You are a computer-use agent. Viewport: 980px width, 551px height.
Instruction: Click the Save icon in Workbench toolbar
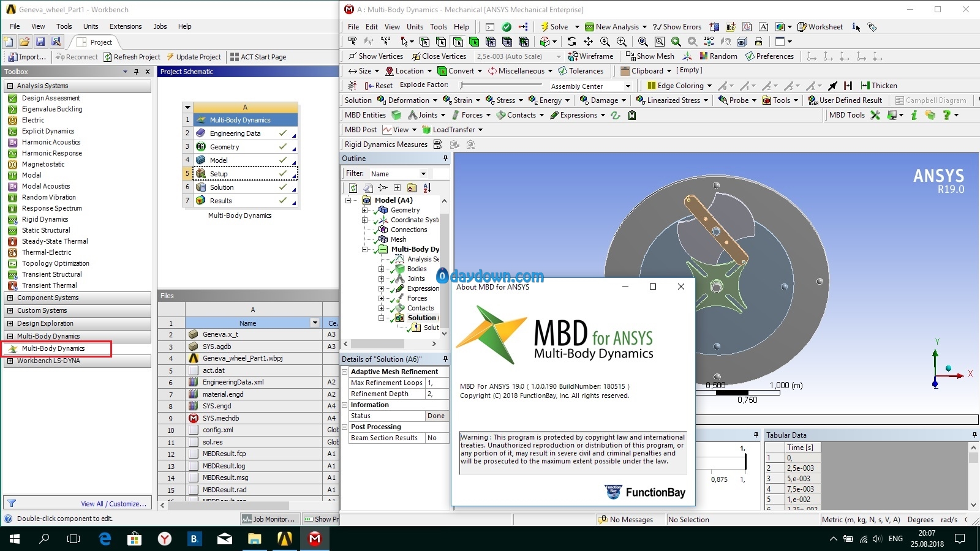[x=40, y=42]
